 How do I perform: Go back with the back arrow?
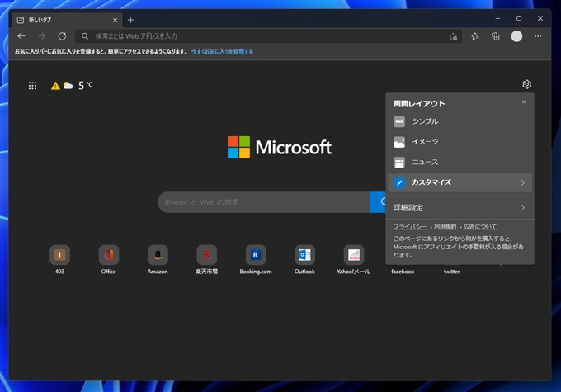[21, 36]
